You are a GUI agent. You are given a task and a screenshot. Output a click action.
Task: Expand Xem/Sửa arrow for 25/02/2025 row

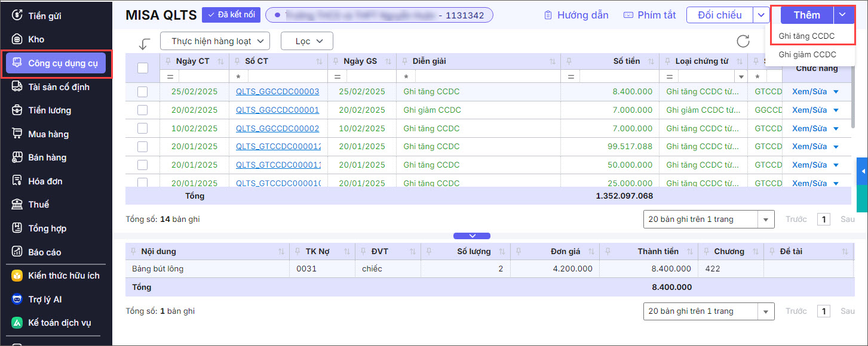(836, 92)
